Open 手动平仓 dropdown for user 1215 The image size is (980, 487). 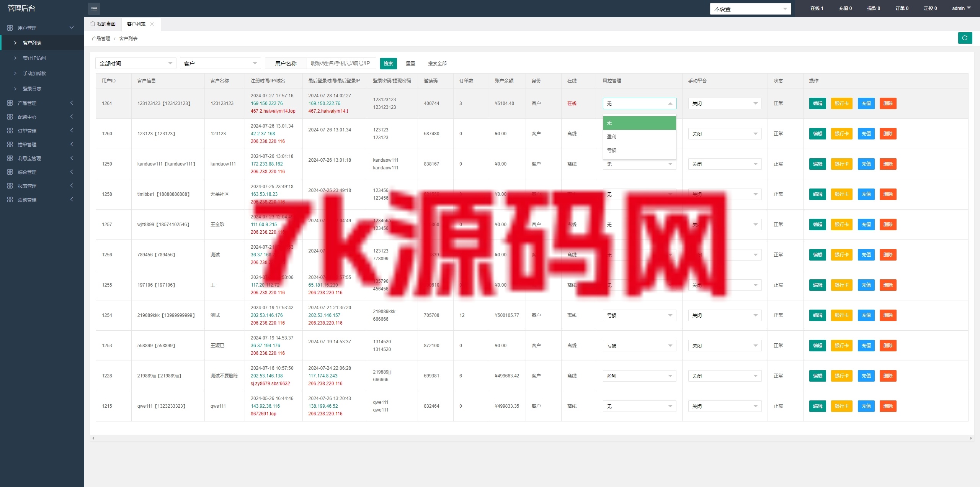(x=725, y=406)
